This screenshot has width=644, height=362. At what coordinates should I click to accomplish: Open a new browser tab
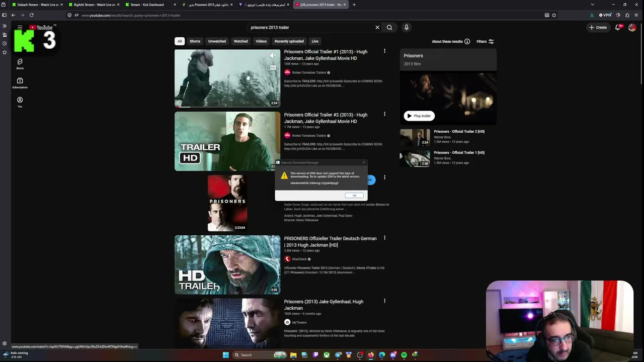(x=354, y=5)
